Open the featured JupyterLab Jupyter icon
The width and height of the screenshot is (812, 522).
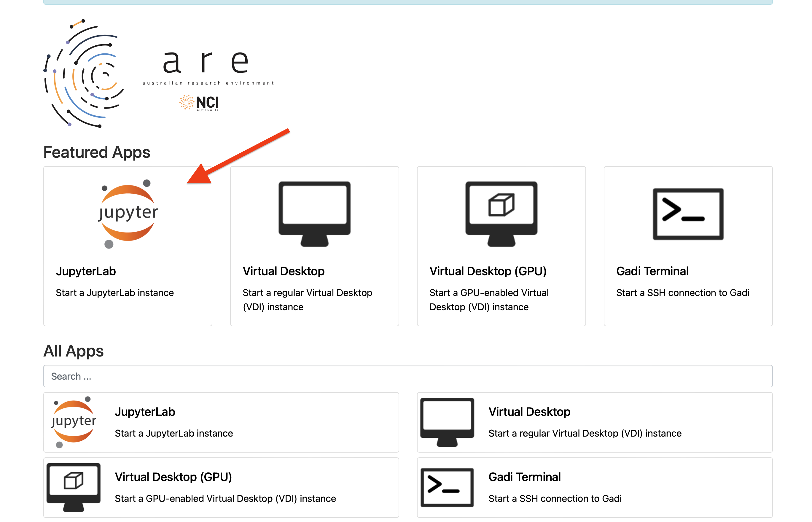(128, 214)
